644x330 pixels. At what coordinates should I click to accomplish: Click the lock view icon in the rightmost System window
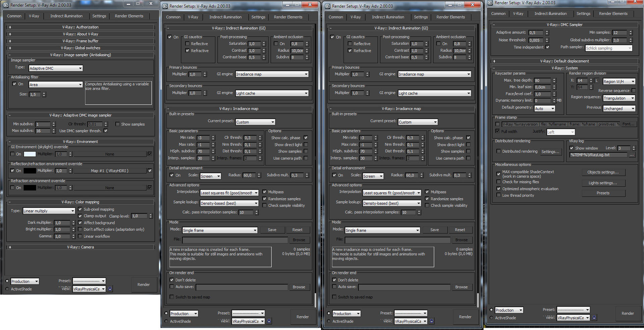[594, 318]
